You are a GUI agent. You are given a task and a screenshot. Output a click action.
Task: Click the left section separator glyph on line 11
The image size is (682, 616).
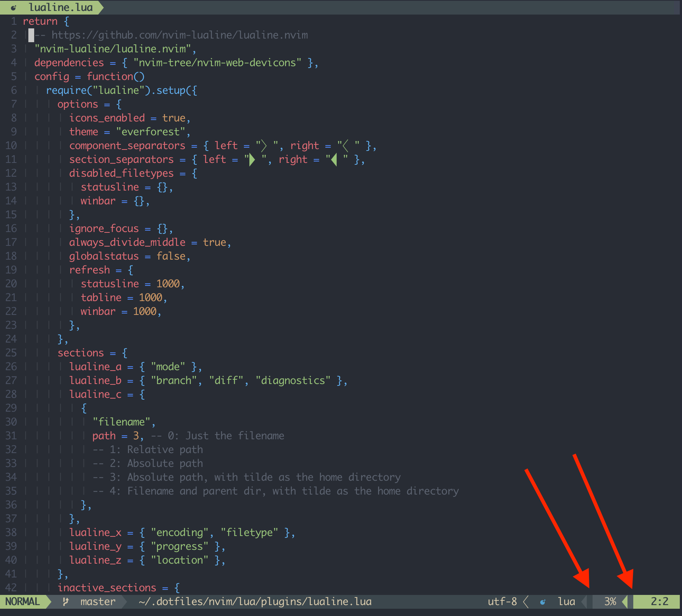[251, 159]
